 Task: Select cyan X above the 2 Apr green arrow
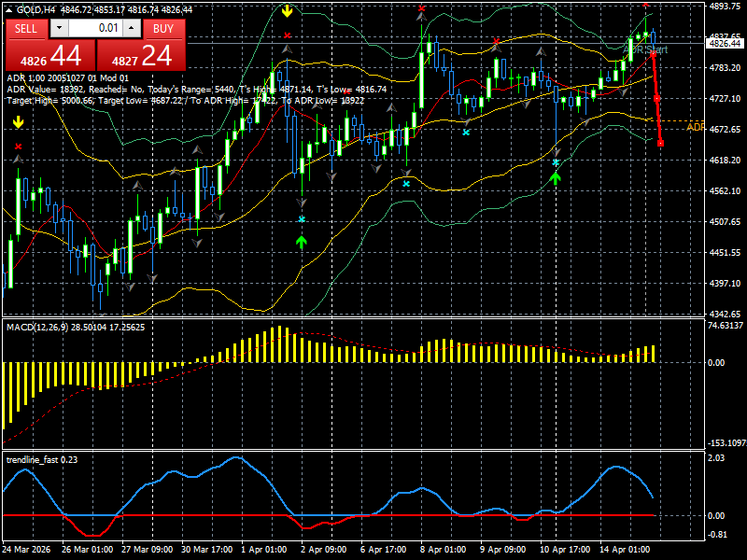click(x=301, y=219)
